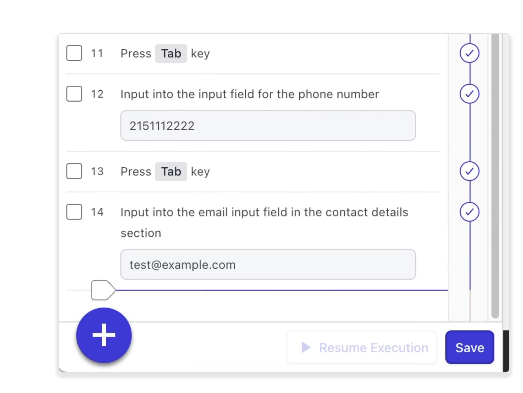Click the round plus add-step button
Screen dimensions: 523x393
point(104,335)
